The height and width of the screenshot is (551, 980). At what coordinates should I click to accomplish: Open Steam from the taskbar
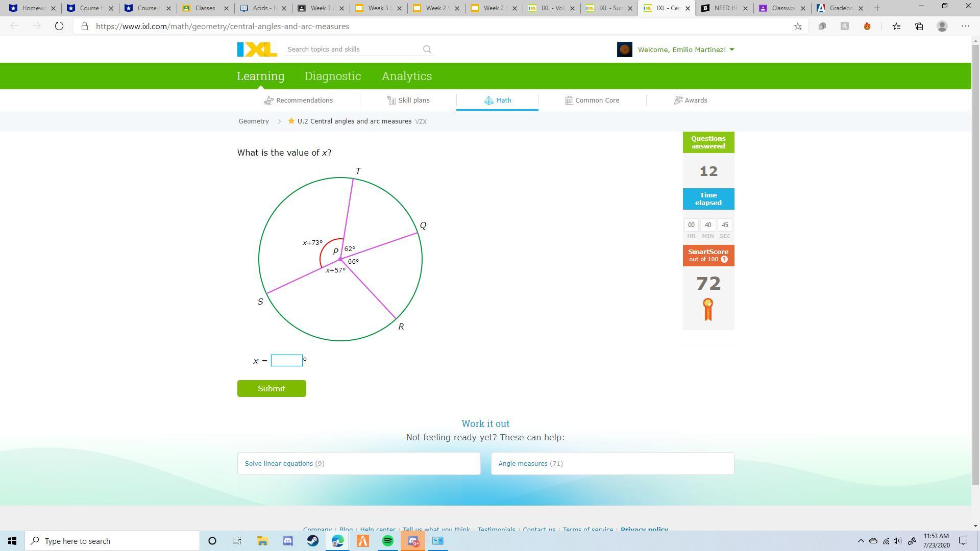[313, 541]
